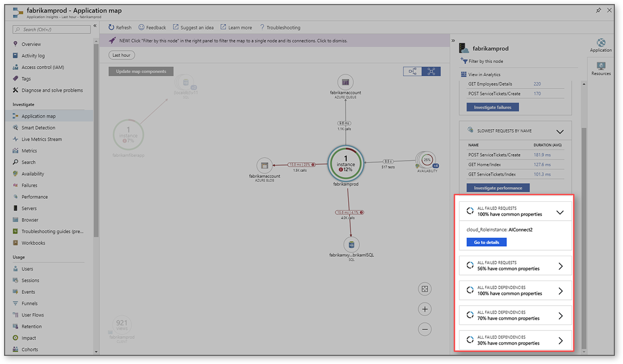Select the fabrikamSQL database node
The width and height of the screenshot is (623, 364).
[x=351, y=245]
